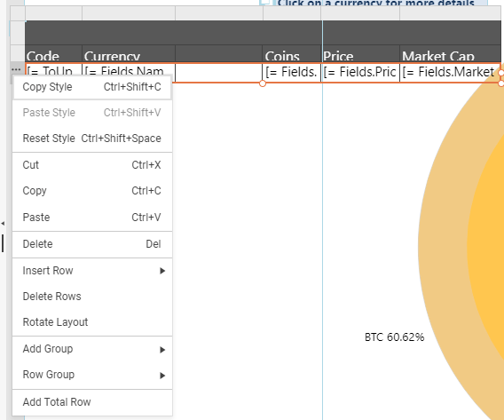Expand the Insert Row submenu arrow
Image resolution: width=504 pixels, height=420 pixels.
[x=162, y=271]
